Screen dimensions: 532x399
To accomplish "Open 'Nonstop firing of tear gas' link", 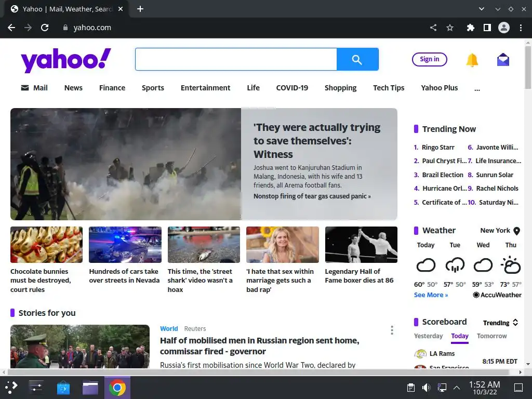I will pos(312,196).
